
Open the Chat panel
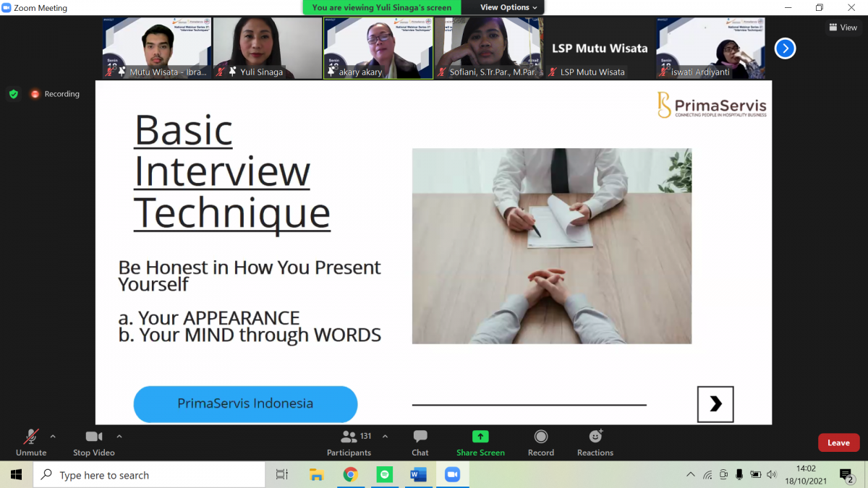click(x=420, y=442)
